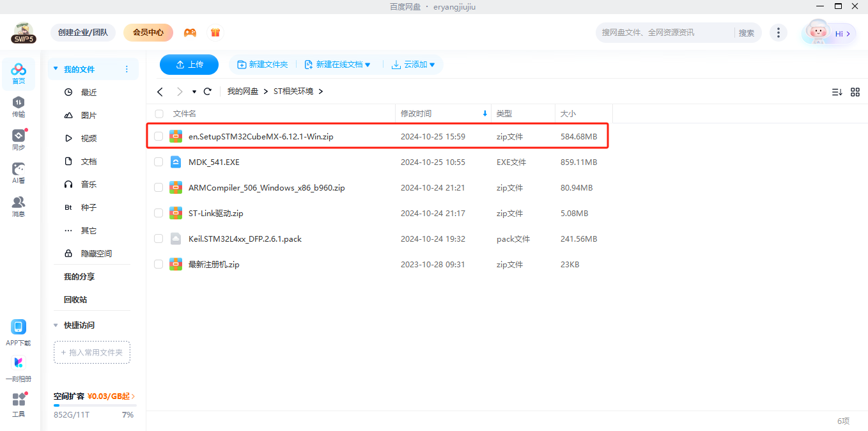Screen dimensions: 868x431
Task: Select 其它 in the sidebar
Action: (x=89, y=230)
